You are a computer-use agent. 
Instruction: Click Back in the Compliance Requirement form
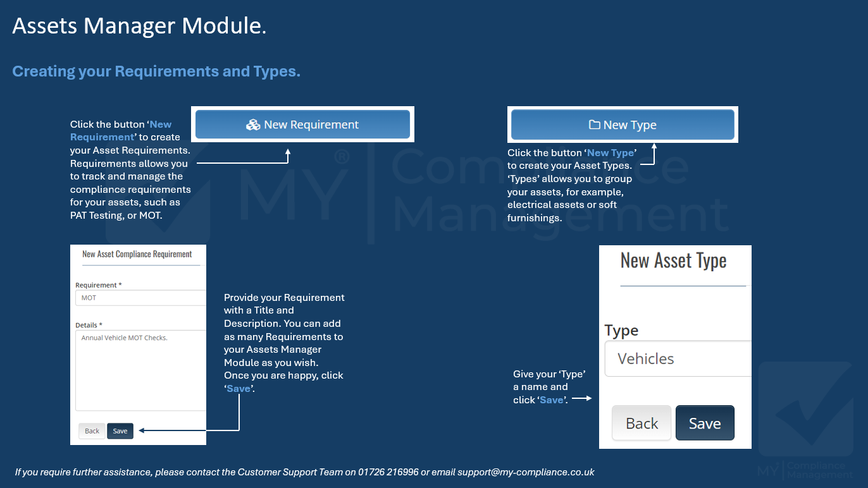tap(92, 431)
